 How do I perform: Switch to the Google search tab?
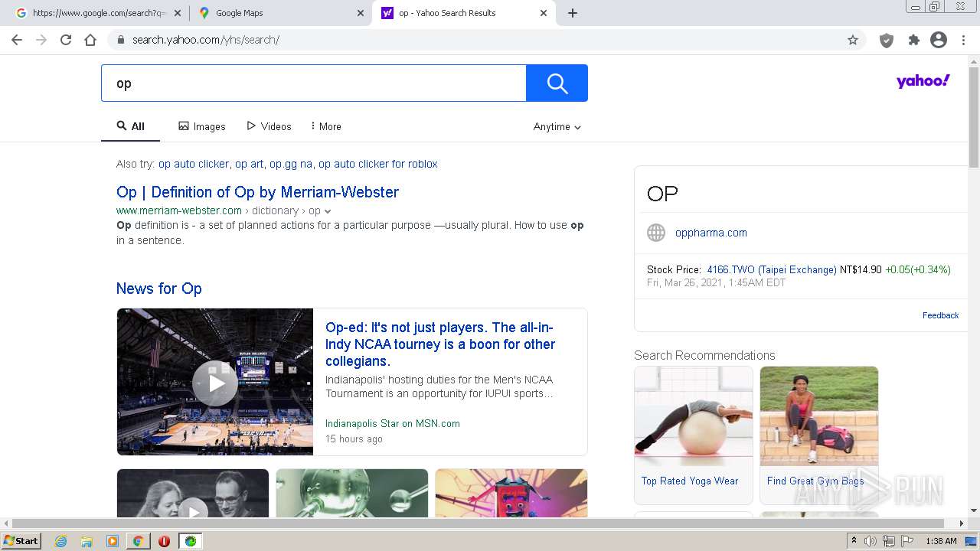click(x=98, y=13)
